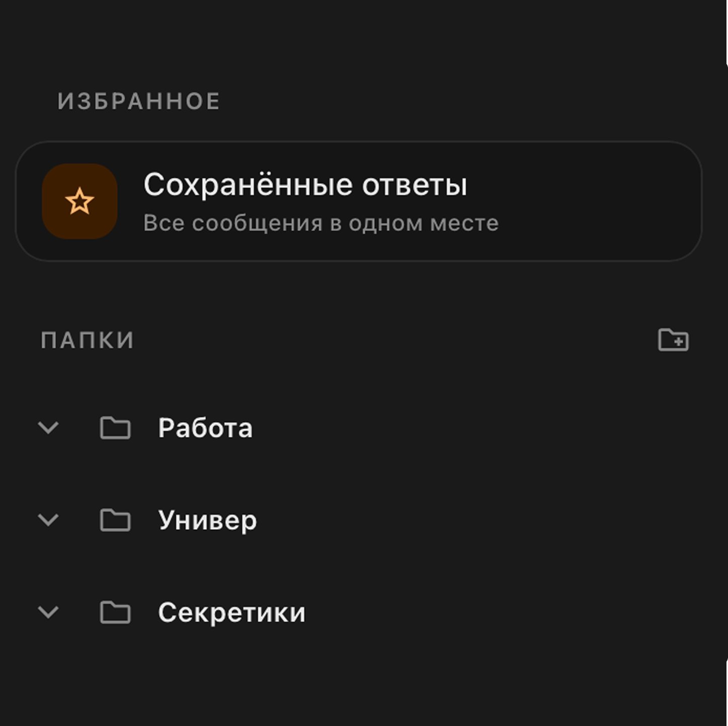
Task: Select the folder icon beside Работа
Action: tap(115, 428)
